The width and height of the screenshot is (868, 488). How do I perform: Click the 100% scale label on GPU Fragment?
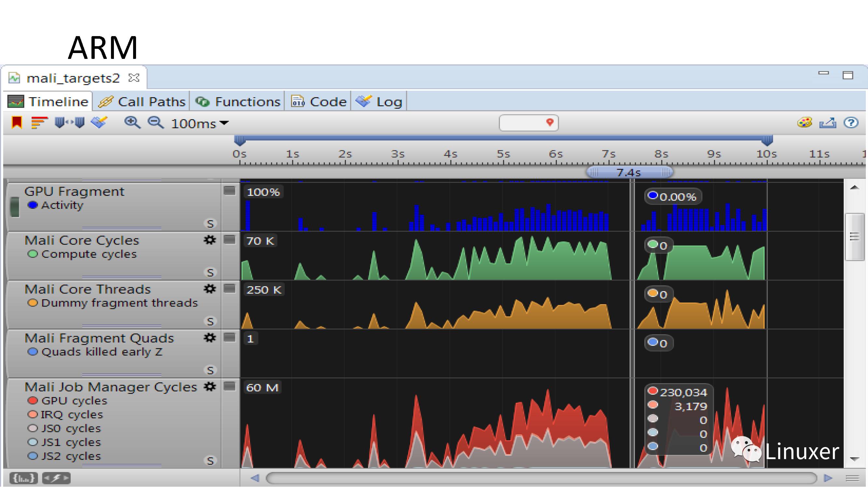point(263,192)
